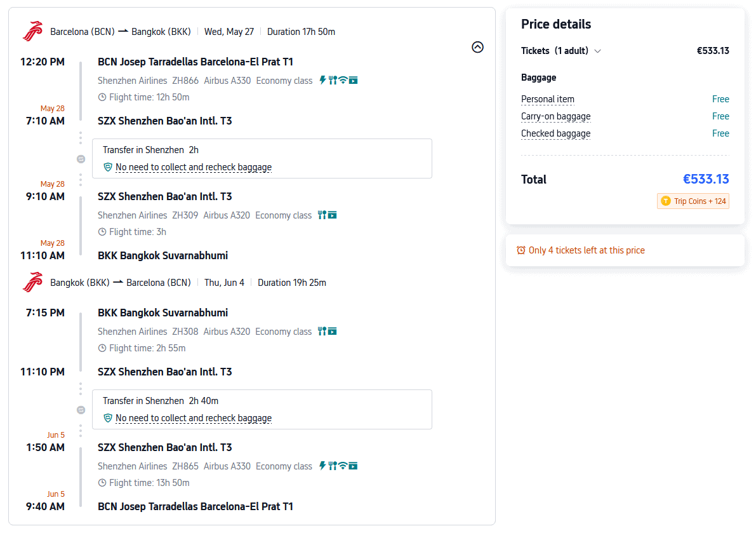
Task: Click the Wi-Fi icon for flight ZH866
Action: tap(343, 80)
